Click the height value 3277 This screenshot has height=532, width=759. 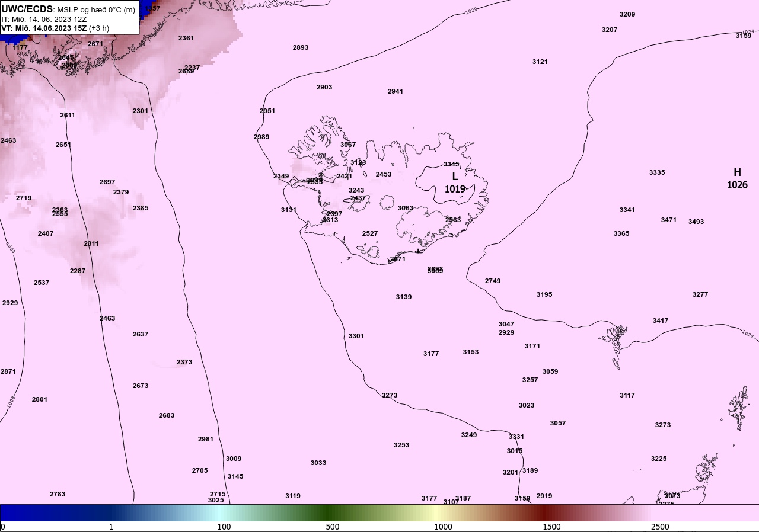(700, 294)
